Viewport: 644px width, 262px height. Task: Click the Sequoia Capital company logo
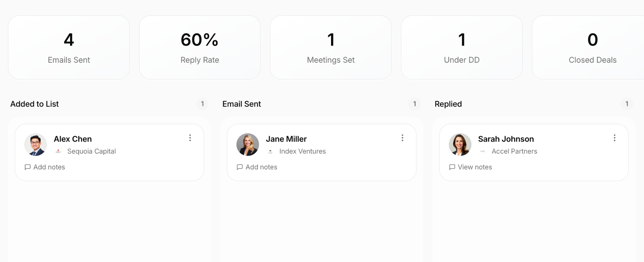58,151
